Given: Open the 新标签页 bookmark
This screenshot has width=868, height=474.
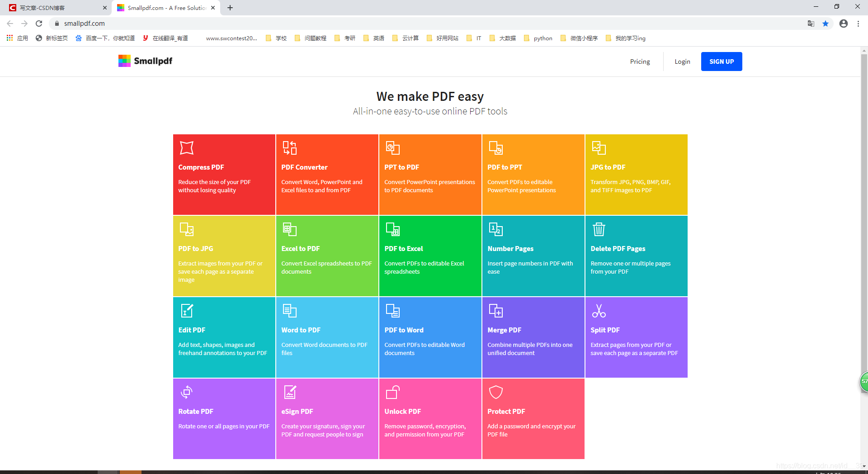Looking at the screenshot, I should click(x=52, y=38).
